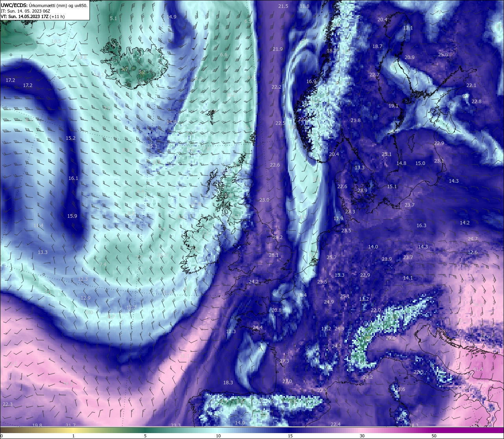Click the map value '22.1'
Image resolution: width=504 pixels, height=439 pixels.
click(471, 85)
